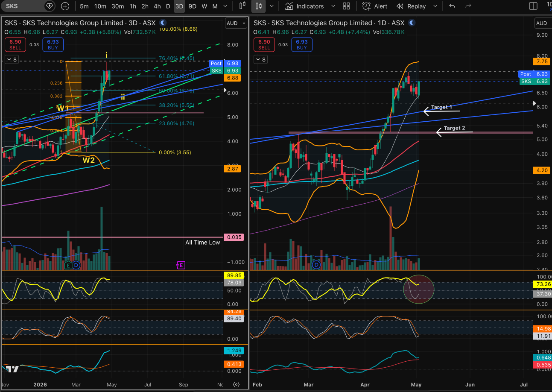Select the candles chart style icon
Screen dimensions: 552x392
(258, 6)
